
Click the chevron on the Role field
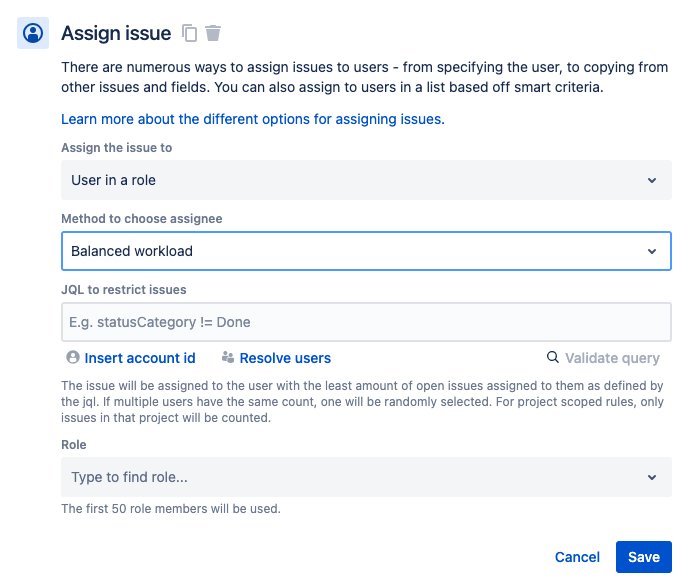click(x=652, y=478)
